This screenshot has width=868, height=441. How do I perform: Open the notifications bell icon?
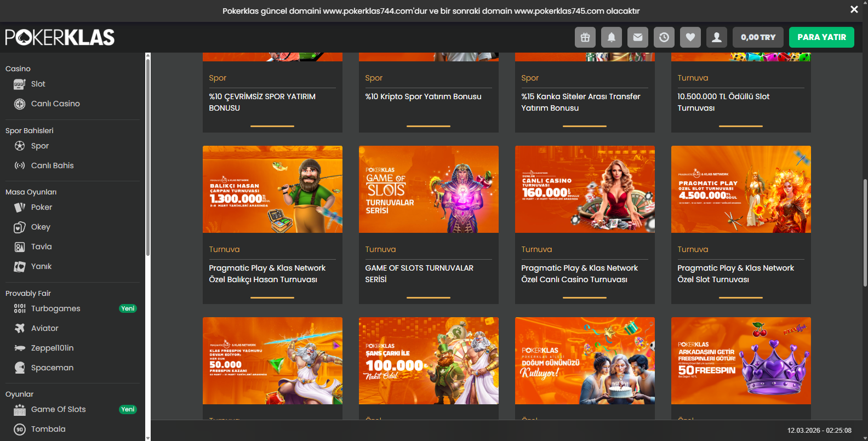pyautogui.click(x=612, y=37)
